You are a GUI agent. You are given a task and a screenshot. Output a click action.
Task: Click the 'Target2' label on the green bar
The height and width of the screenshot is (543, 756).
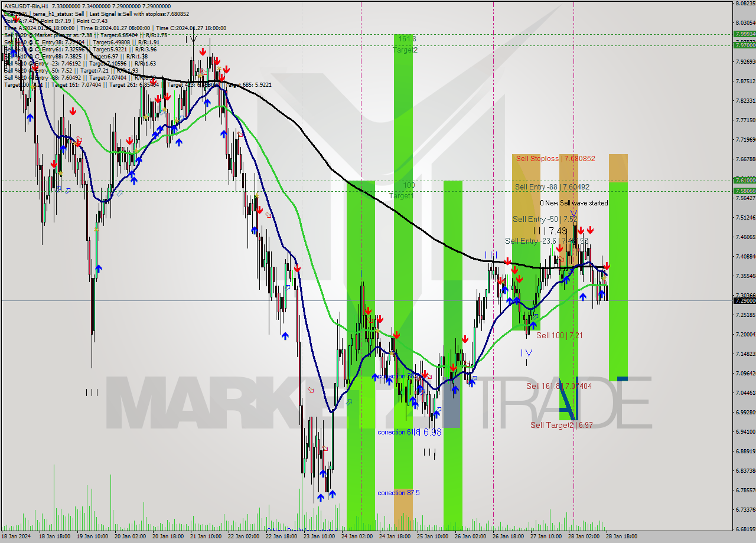coord(405,50)
